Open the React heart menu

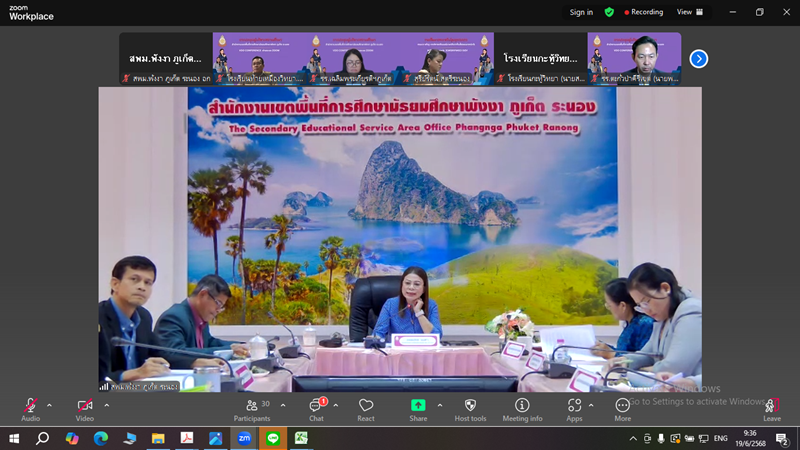coord(366,410)
